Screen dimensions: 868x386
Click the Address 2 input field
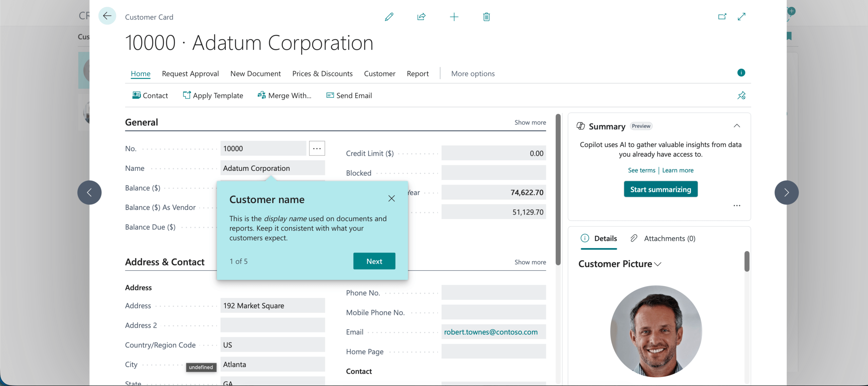[x=272, y=325]
